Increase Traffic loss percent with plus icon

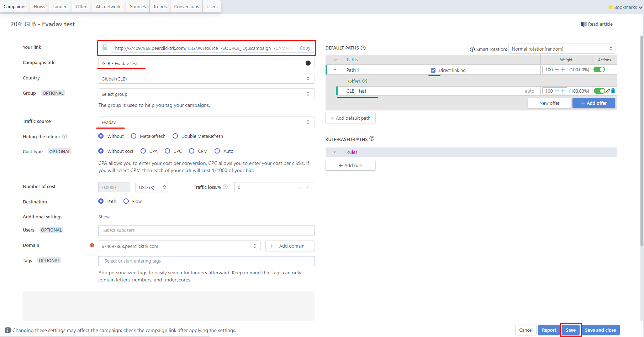pyautogui.click(x=307, y=187)
